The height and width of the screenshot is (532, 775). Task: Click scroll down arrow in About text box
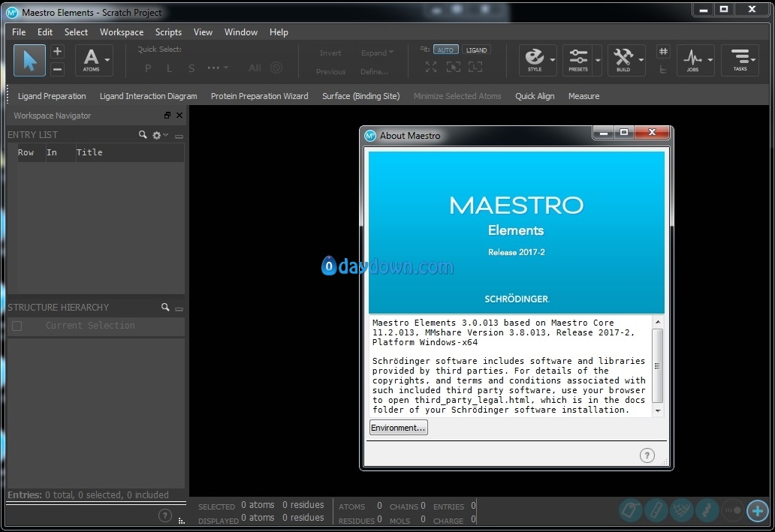click(657, 410)
